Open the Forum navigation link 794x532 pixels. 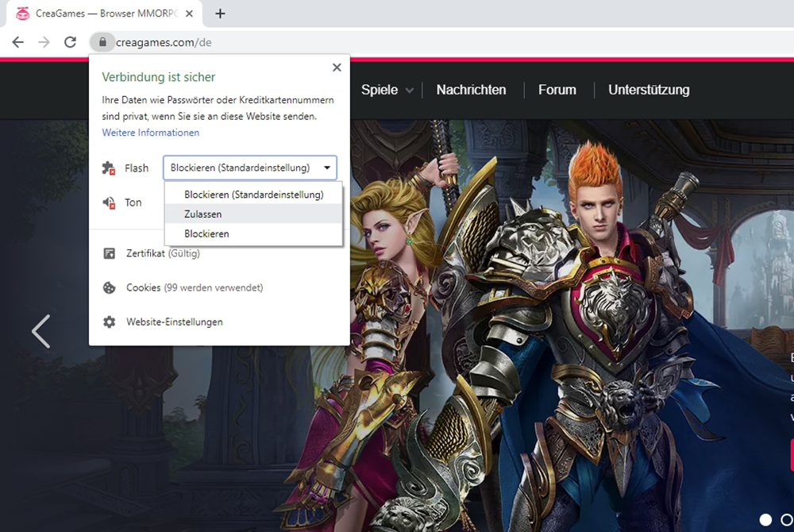point(557,90)
